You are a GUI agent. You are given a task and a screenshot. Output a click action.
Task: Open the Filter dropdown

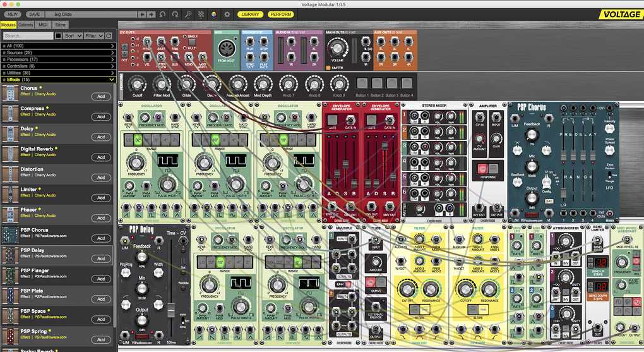point(93,36)
